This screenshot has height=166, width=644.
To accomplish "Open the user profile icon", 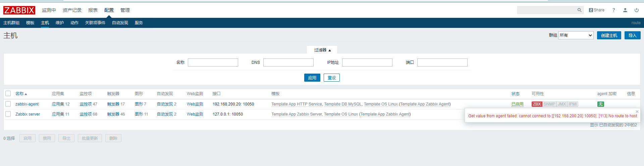I will 625,10.
